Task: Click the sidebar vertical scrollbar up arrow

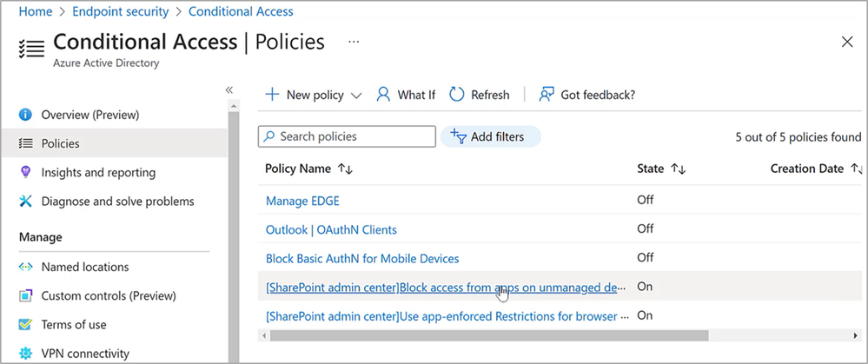Action: point(234,106)
